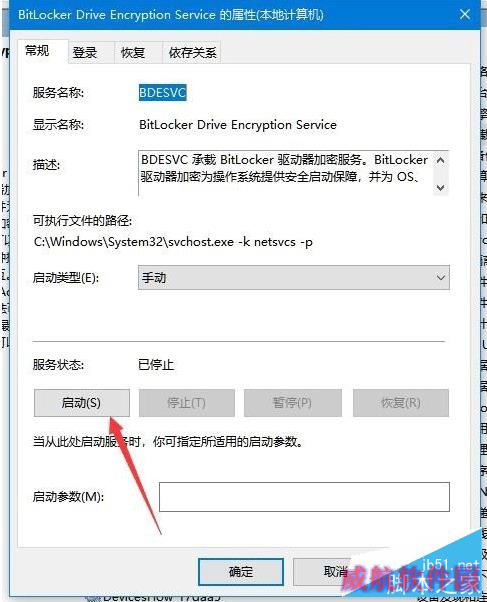Click the greyed-out 暂停(P) button

tap(293, 403)
